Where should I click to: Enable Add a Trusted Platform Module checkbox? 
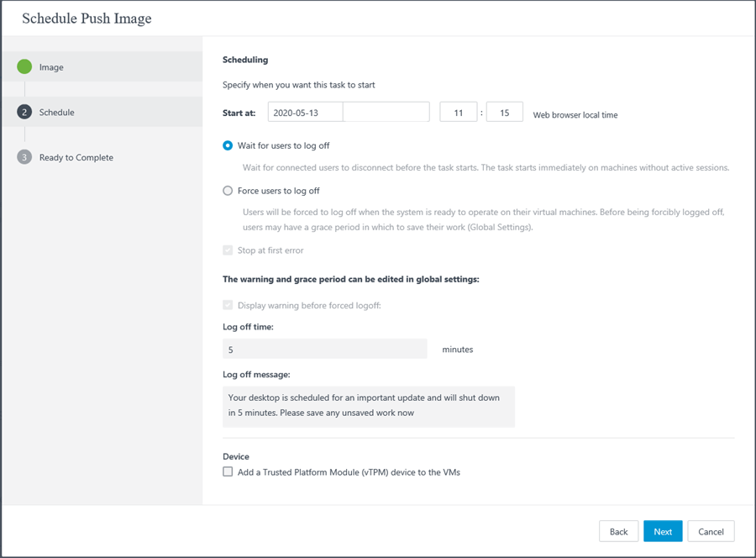click(x=228, y=471)
